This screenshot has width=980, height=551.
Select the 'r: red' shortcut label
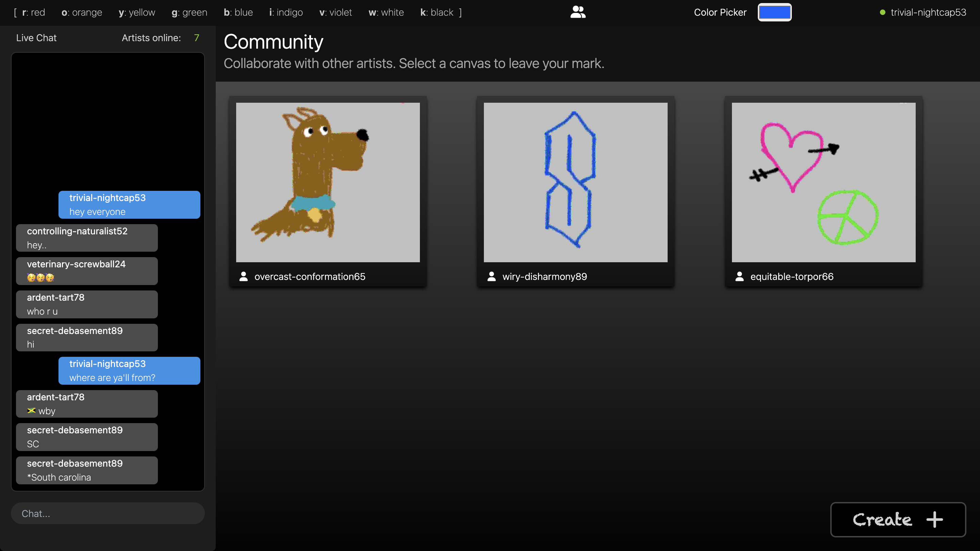(33, 13)
